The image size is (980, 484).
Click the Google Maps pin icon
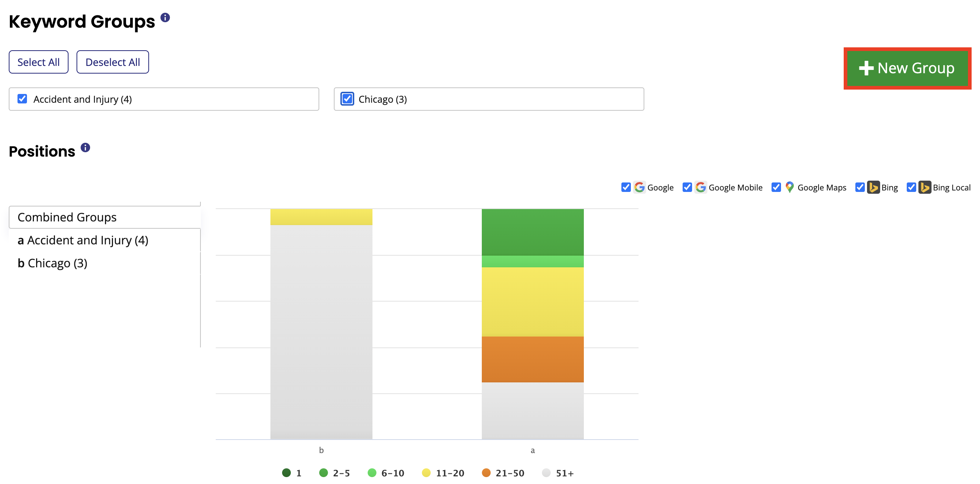click(790, 187)
